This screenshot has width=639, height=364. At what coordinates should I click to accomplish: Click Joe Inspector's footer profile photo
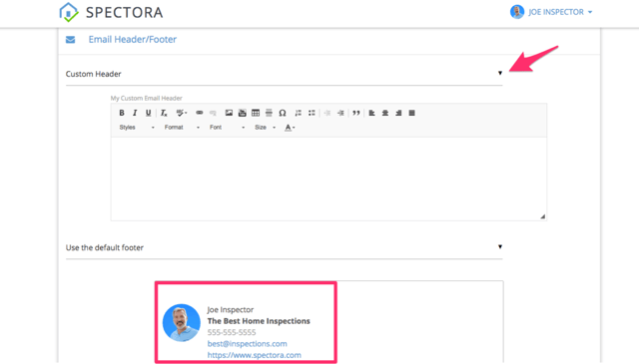(182, 322)
